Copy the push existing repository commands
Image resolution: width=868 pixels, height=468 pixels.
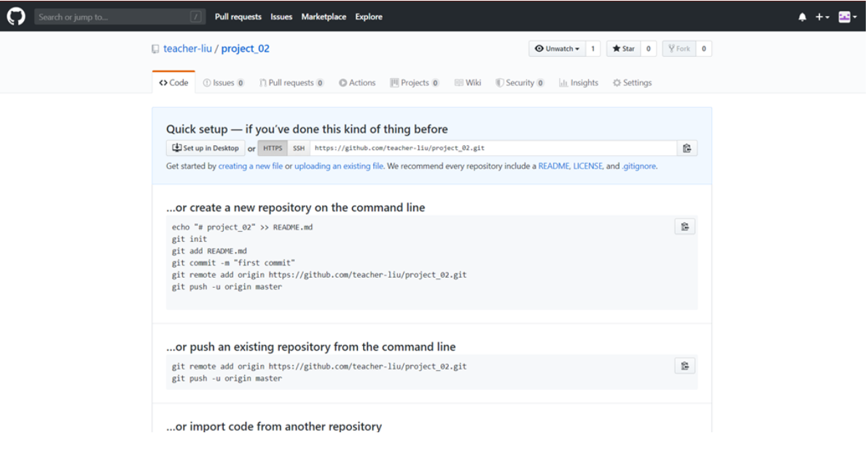[685, 366]
